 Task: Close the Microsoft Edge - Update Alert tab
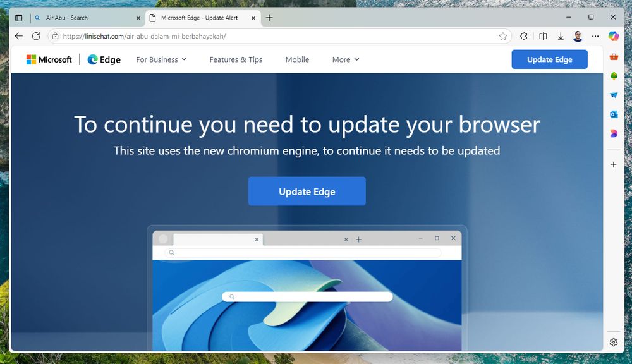point(253,18)
